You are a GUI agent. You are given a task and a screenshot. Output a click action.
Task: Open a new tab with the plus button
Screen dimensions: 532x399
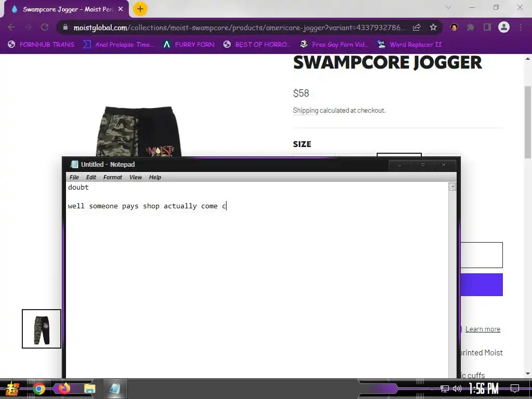[x=140, y=9]
